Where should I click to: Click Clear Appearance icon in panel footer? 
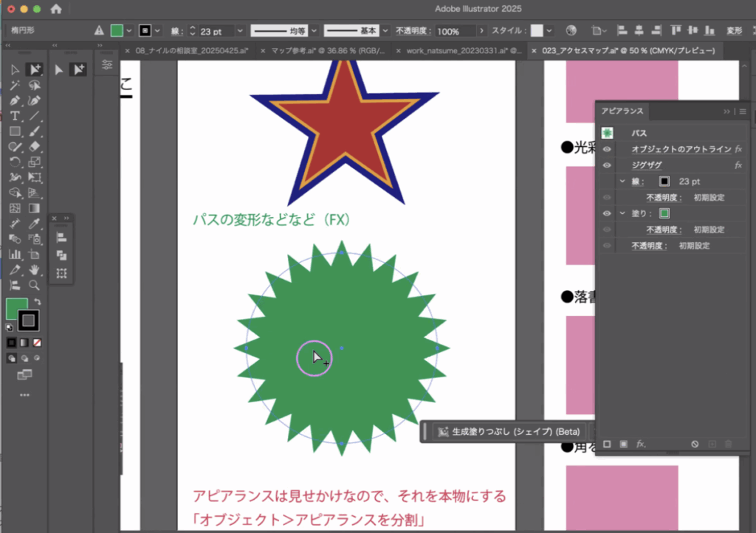tap(695, 444)
